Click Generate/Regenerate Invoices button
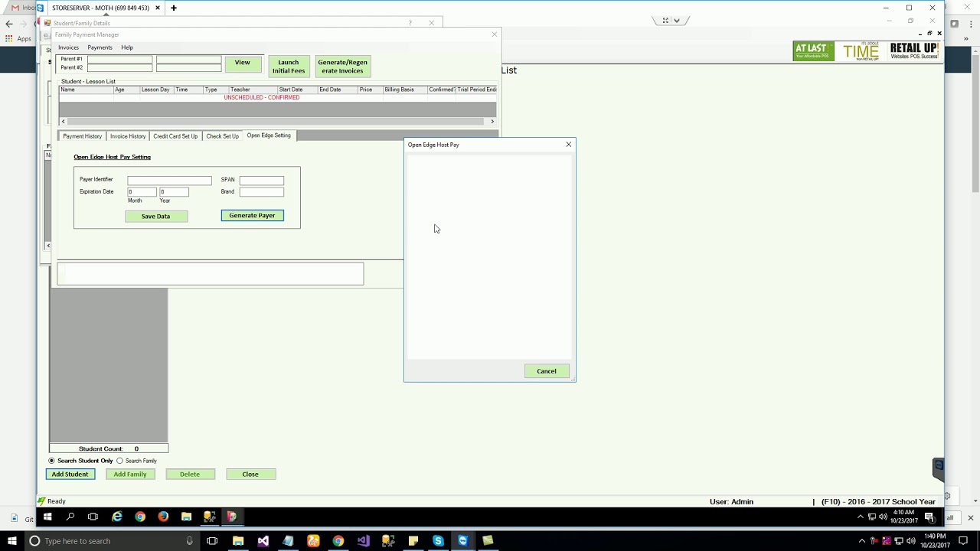Viewport: 980px width, 551px height. coord(342,67)
